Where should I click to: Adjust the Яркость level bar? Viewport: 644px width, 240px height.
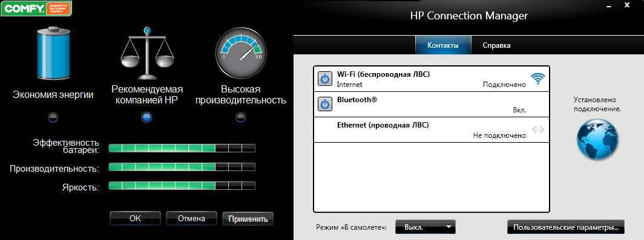182,186
